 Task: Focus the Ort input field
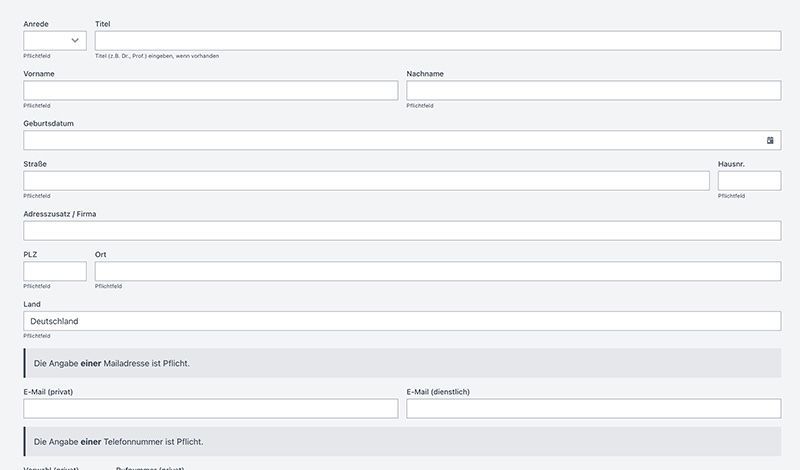pos(437,271)
